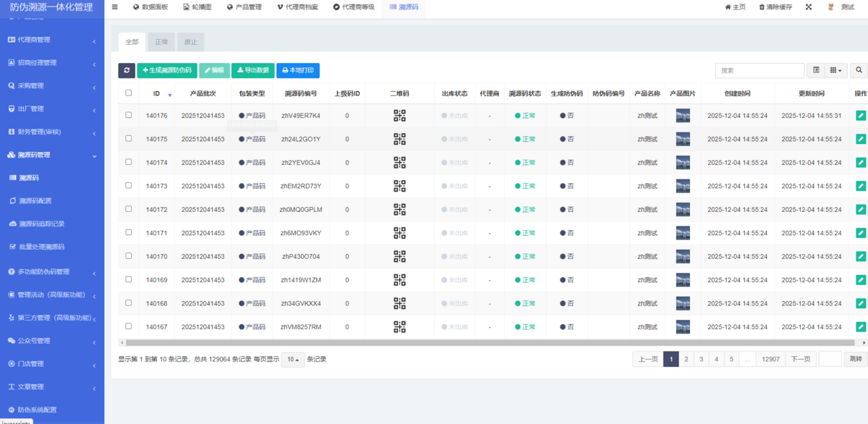Open the per-page record count dropdown
This screenshot has width=868, height=424.
292,358
